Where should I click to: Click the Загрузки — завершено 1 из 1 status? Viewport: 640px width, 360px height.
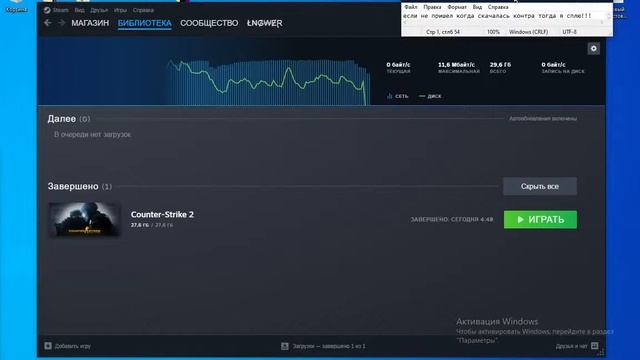tap(329, 346)
